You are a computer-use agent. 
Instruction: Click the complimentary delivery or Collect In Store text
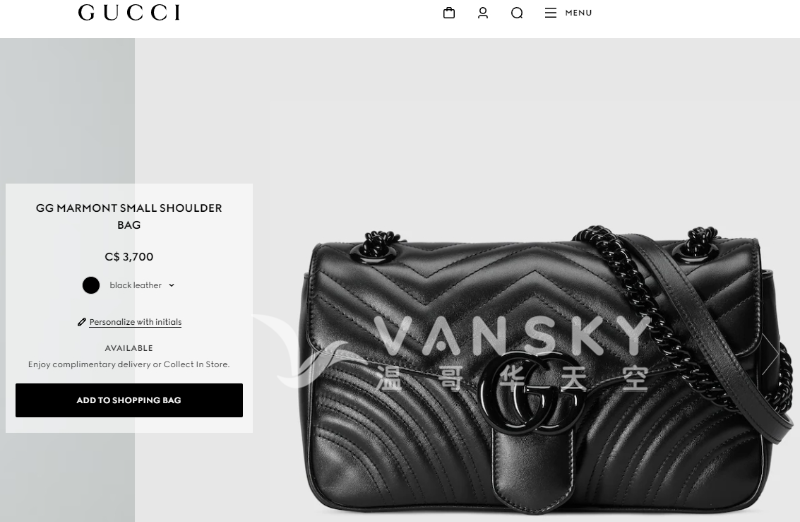pos(129,364)
